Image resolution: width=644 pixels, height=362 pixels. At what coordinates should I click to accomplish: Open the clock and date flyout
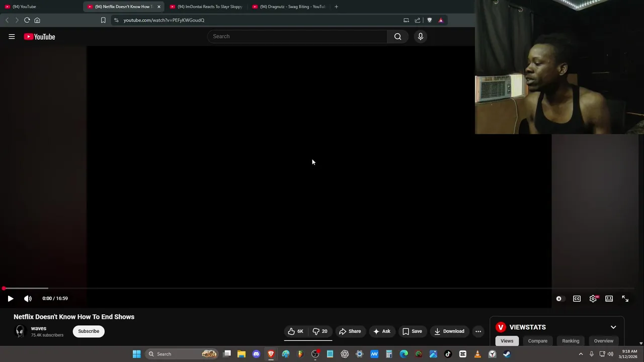(629, 354)
